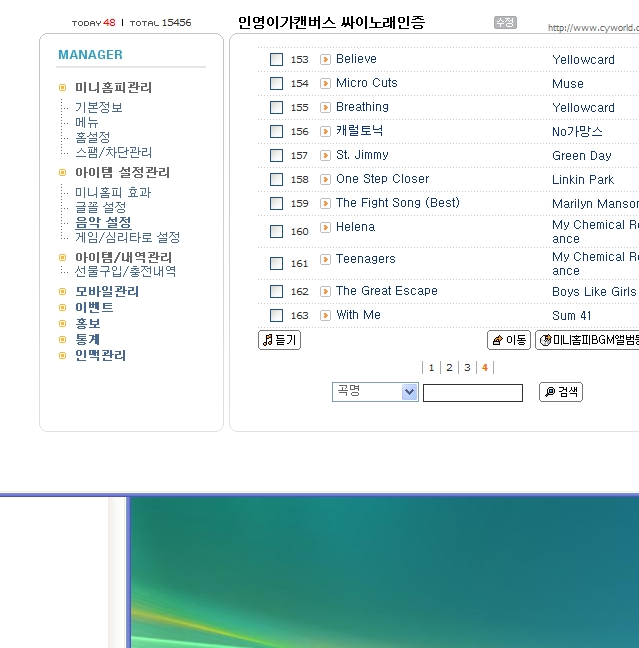The width and height of the screenshot is (639, 648).
Task: Click the 아이템 설정관리 heading
Action: 122,172
